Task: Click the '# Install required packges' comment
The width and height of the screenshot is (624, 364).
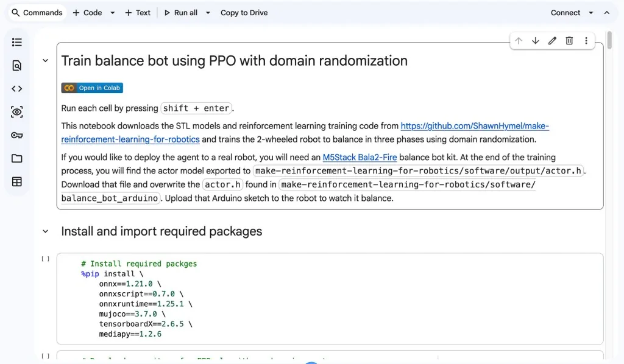Action: pos(139,264)
